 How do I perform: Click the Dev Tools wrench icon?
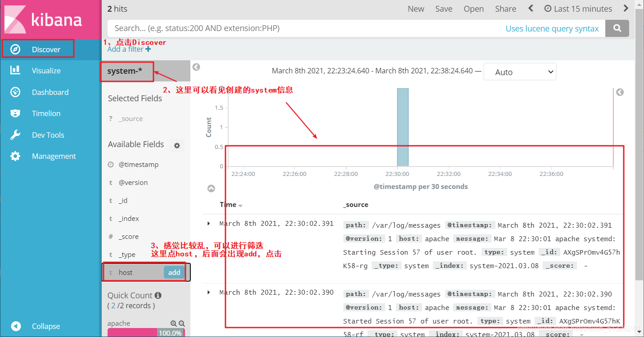point(15,135)
